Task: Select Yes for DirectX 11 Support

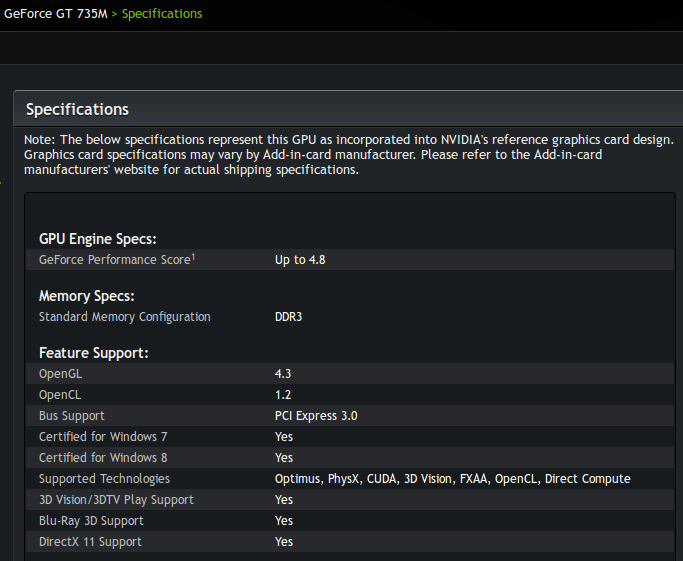Action: point(284,541)
